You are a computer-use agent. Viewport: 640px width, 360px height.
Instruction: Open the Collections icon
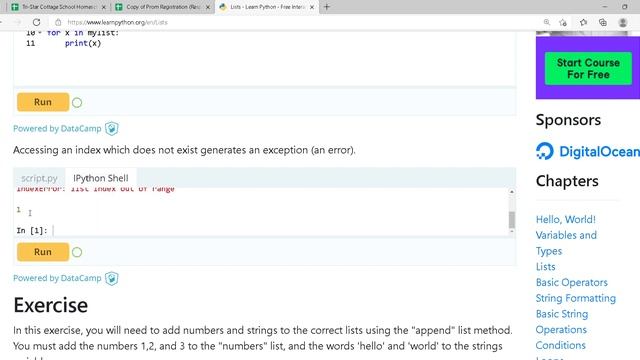pyautogui.click(x=603, y=22)
